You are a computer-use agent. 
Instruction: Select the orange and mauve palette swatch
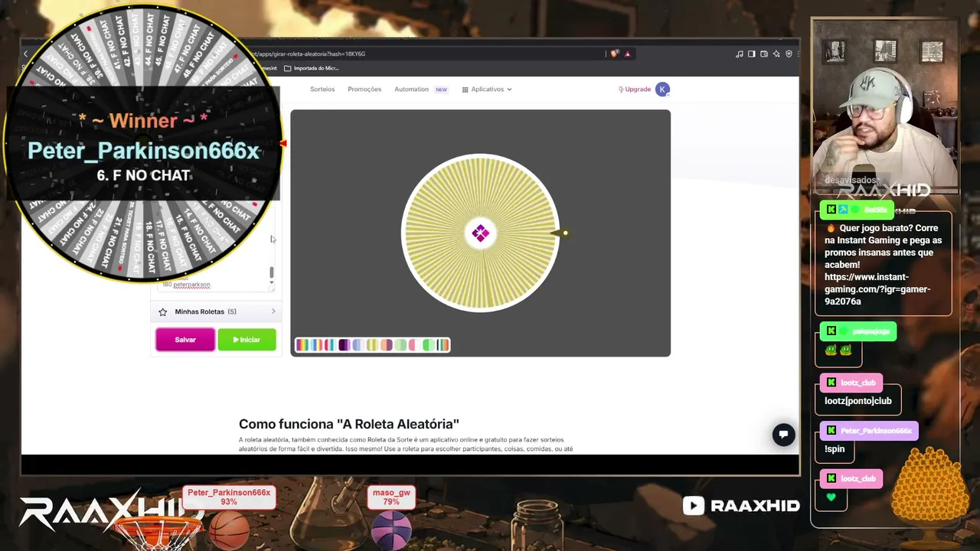tap(385, 345)
